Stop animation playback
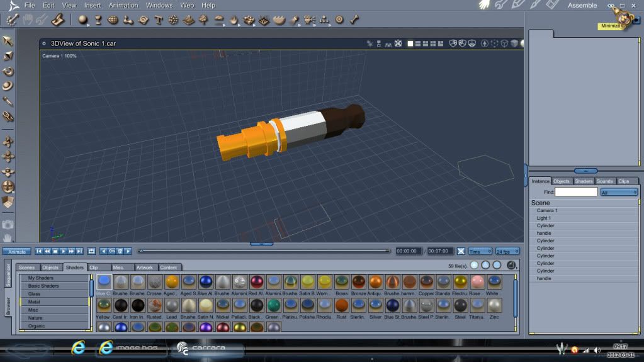Screen dimensions: 644x362 click(x=55, y=251)
